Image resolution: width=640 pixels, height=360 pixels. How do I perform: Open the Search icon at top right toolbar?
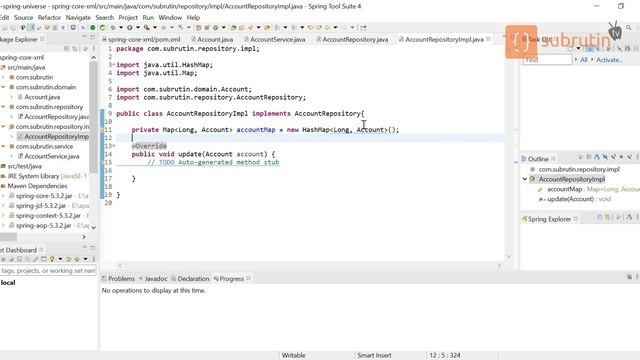tap(629, 27)
